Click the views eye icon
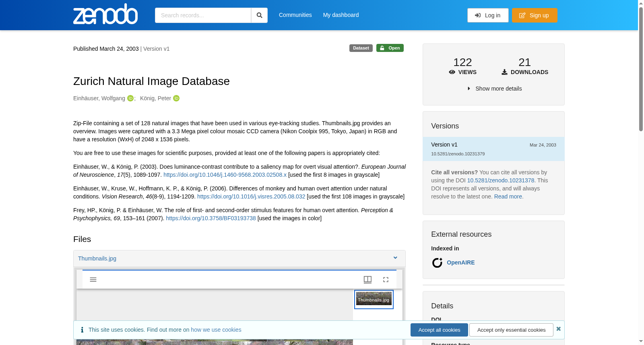This screenshot has width=644, height=345. tap(452, 72)
